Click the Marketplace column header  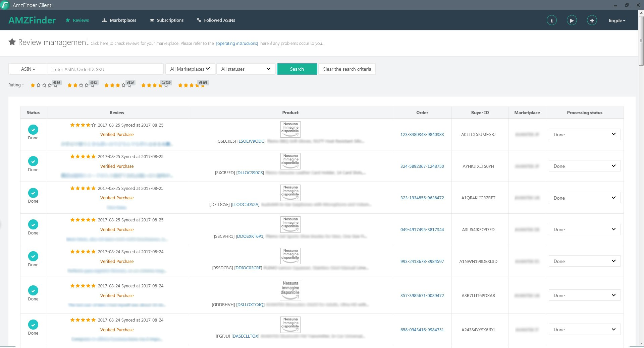tap(527, 113)
